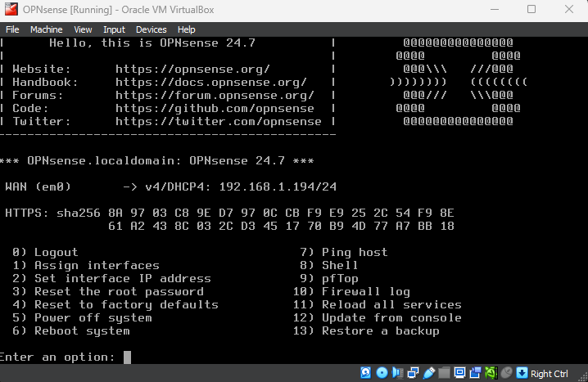Toggle the mouse integration indicator

point(507,373)
